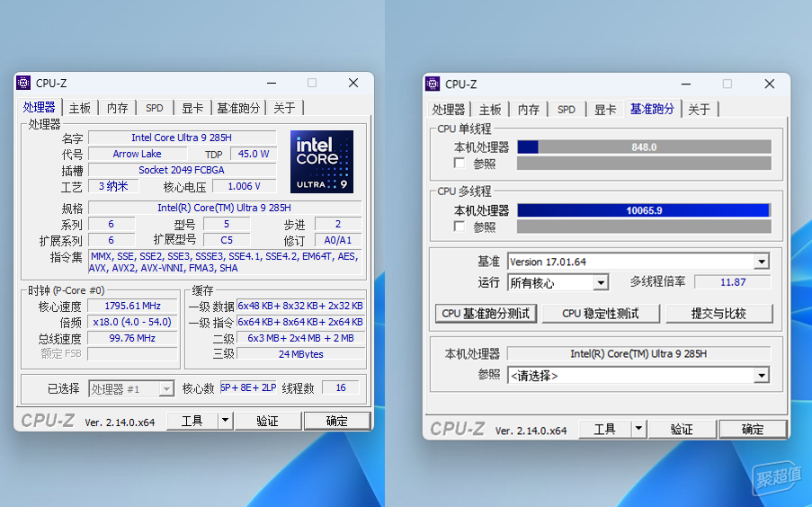Image resolution: width=812 pixels, height=507 pixels.
Task: Click the Intel Core Ultra 9 logo badge
Action: 322,162
